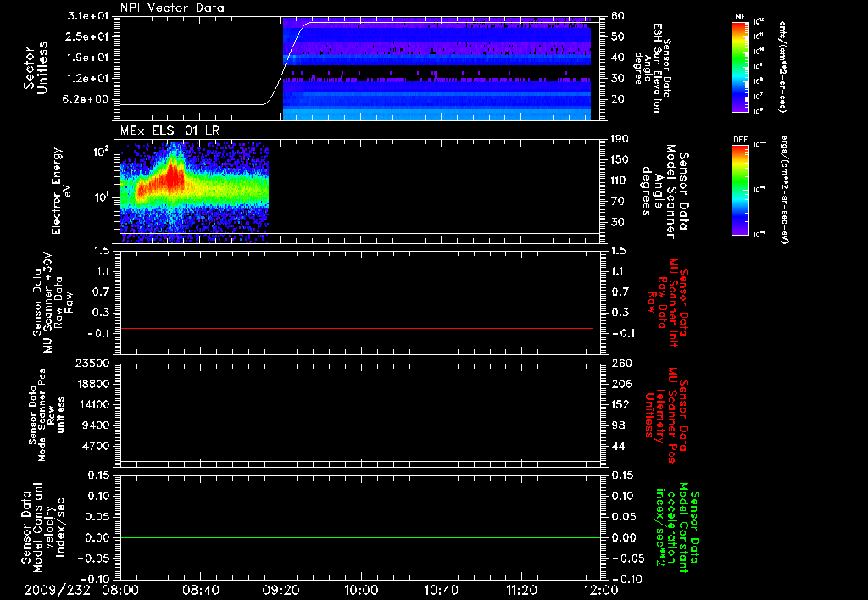Screen dimensions: 868x600
Task: Click the 60 sun elevation tick
Action: pos(618,16)
